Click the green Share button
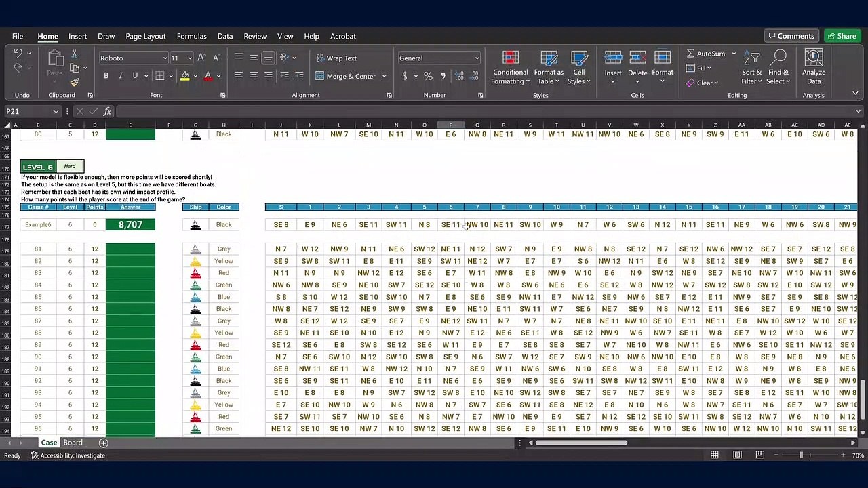This screenshot has height=488, width=868. tap(842, 36)
